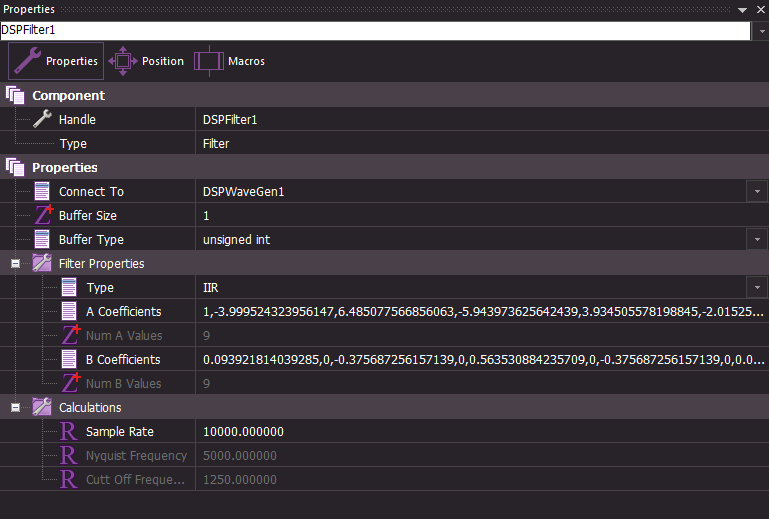This screenshot has width=769, height=519.
Task: Click the wrench icon beside Handle
Action: click(42, 119)
